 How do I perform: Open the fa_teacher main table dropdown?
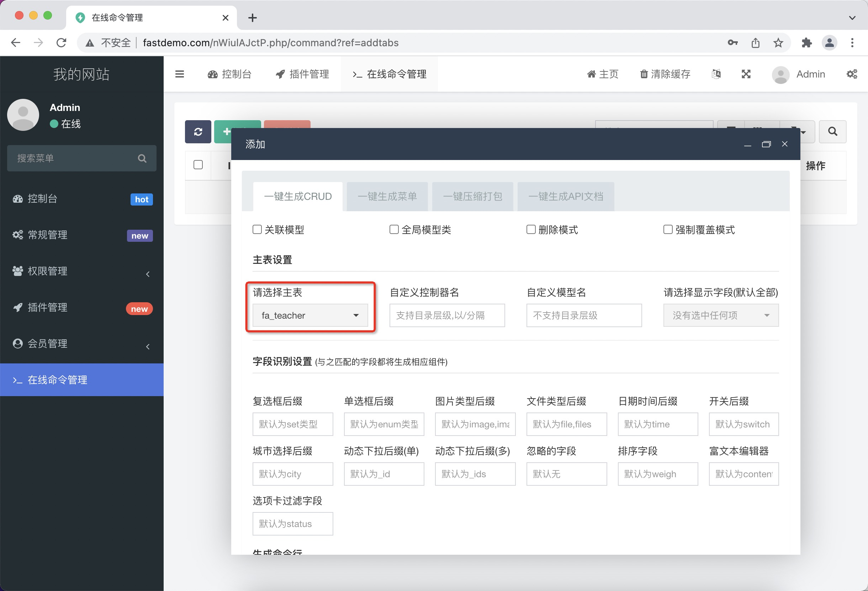[x=310, y=315]
